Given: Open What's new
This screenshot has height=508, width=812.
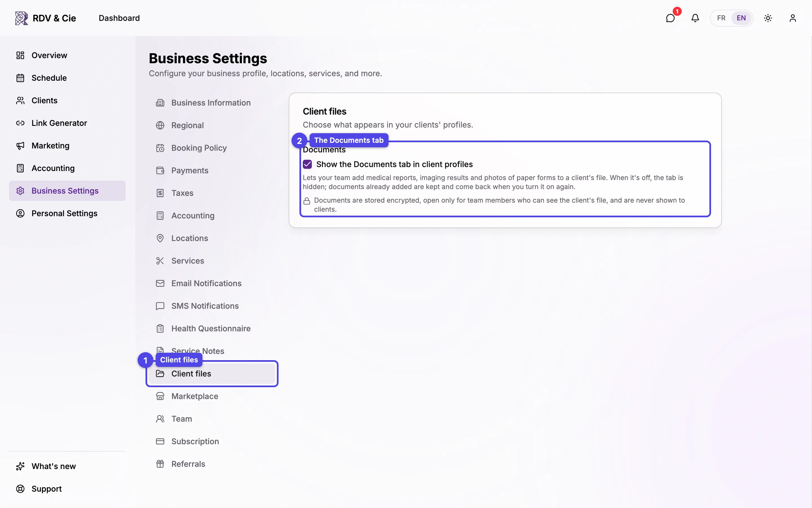Looking at the screenshot, I should (x=67, y=466).
